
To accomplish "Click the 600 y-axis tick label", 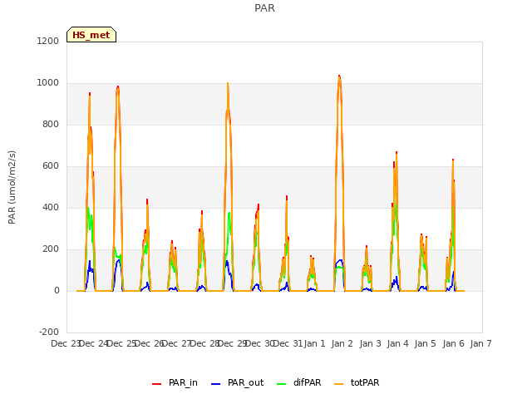I will coord(51,166).
